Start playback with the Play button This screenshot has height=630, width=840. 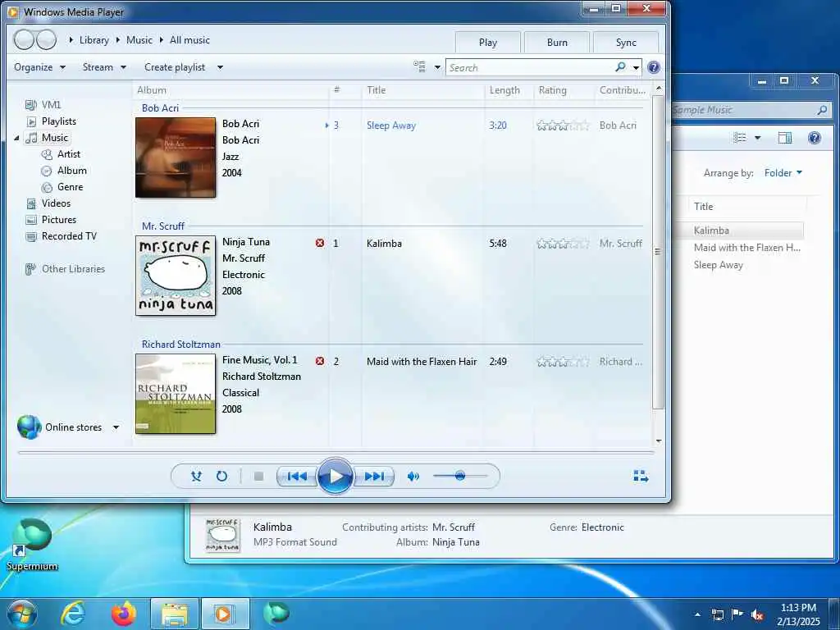point(336,476)
